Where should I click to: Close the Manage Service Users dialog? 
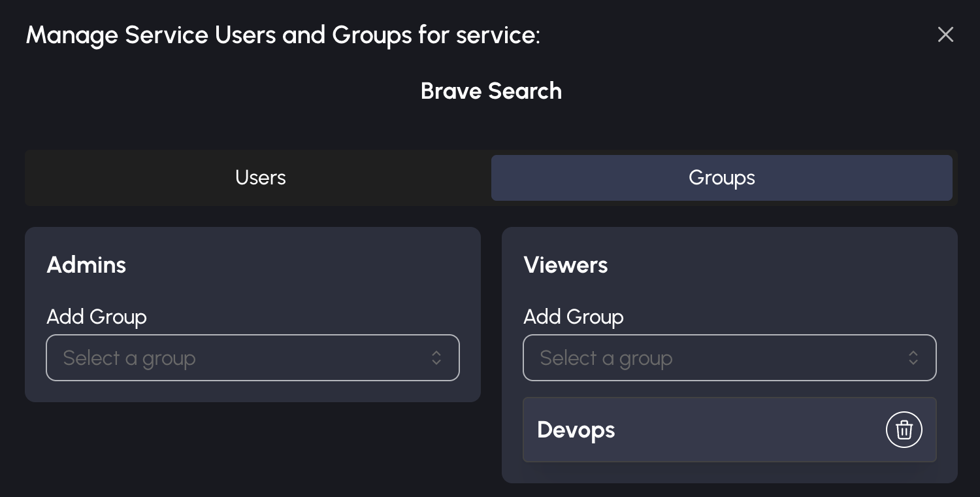(945, 35)
